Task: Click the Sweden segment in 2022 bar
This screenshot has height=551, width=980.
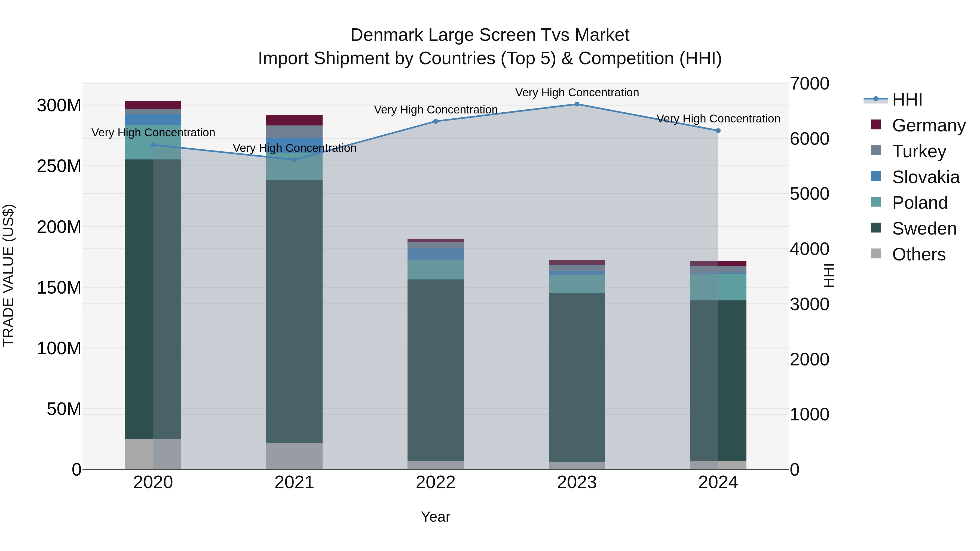Action: coord(436,370)
